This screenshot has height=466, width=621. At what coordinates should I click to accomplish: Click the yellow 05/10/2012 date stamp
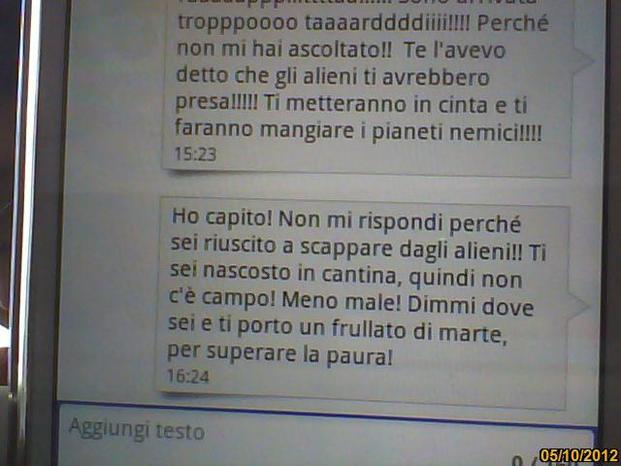(x=579, y=455)
